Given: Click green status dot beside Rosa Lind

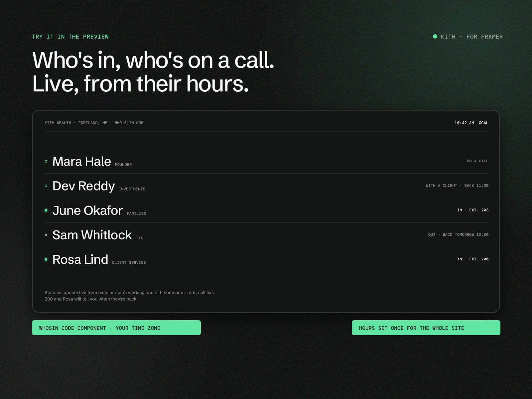Looking at the screenshot, I should (46, 259).
